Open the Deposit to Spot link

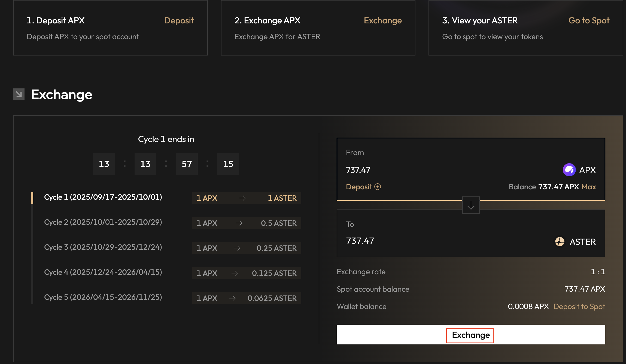click(579, 306)
